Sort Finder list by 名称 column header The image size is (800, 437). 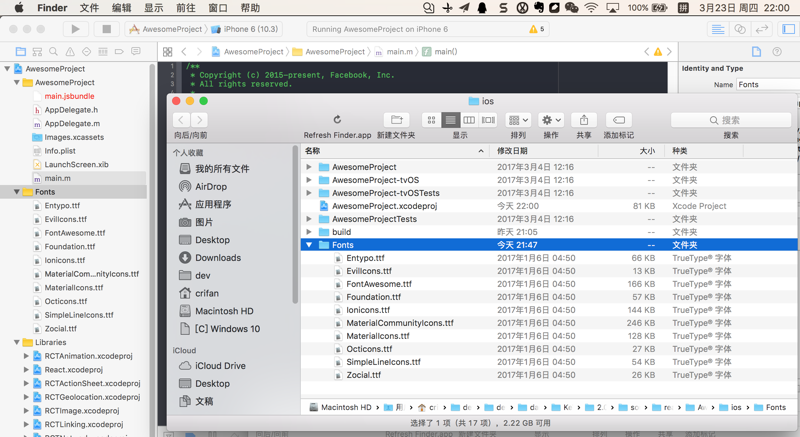(394, 150)
